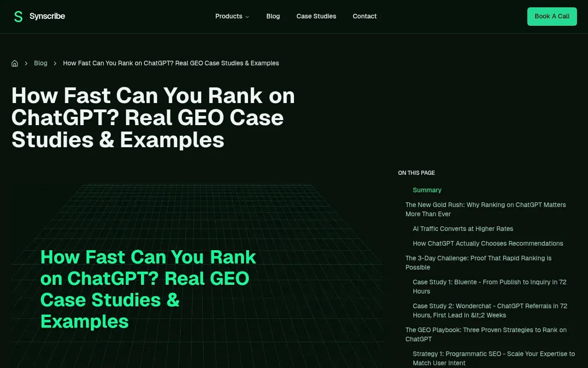Click "The New Gold Rush" TOC entry

[486, 209]
